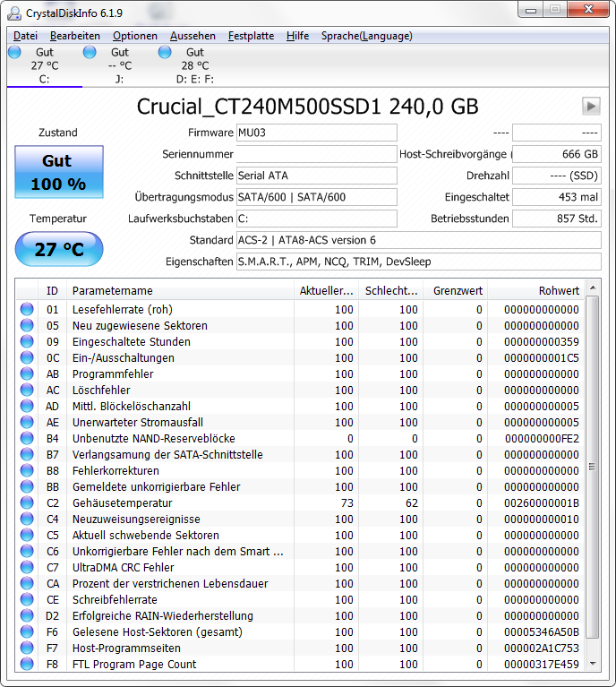616x687 pixels.
Task: Select the C: drive tab at 27 °C
Action: pyautogui.click(x=44, y=65)
